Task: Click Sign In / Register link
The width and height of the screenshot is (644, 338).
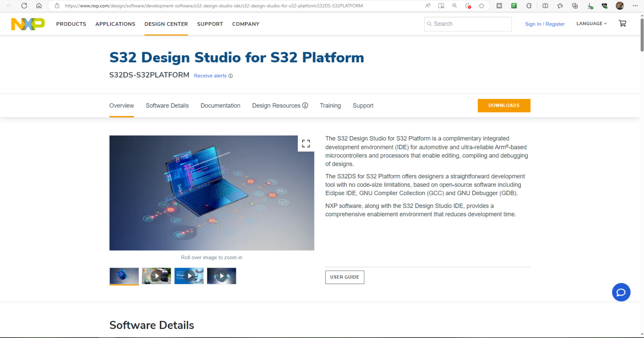Action: [x=545, y=24]
